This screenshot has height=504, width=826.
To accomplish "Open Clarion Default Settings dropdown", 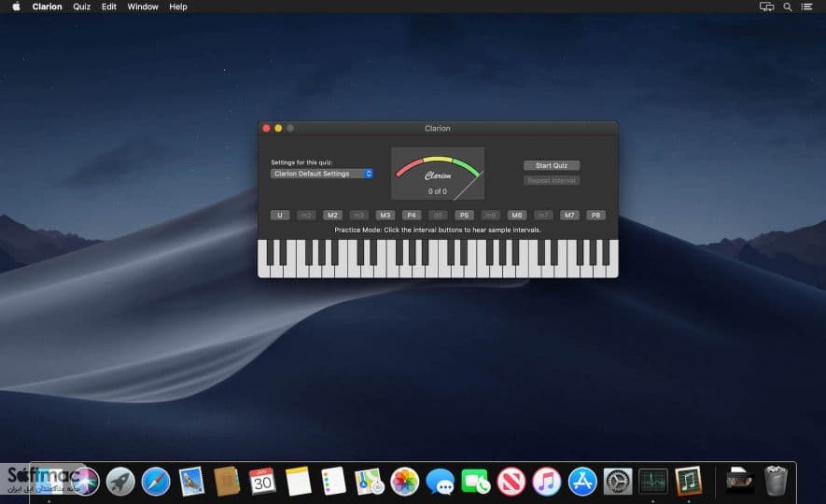I will point(322,174).
